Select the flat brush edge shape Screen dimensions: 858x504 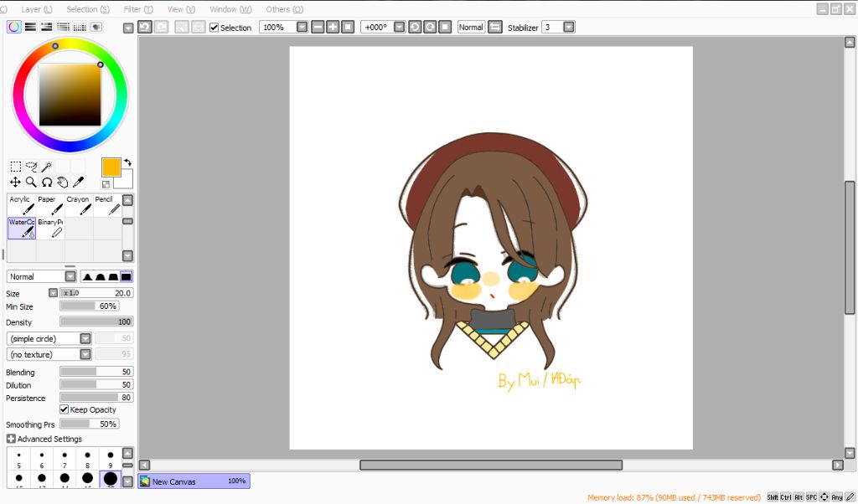coord(127,276)
